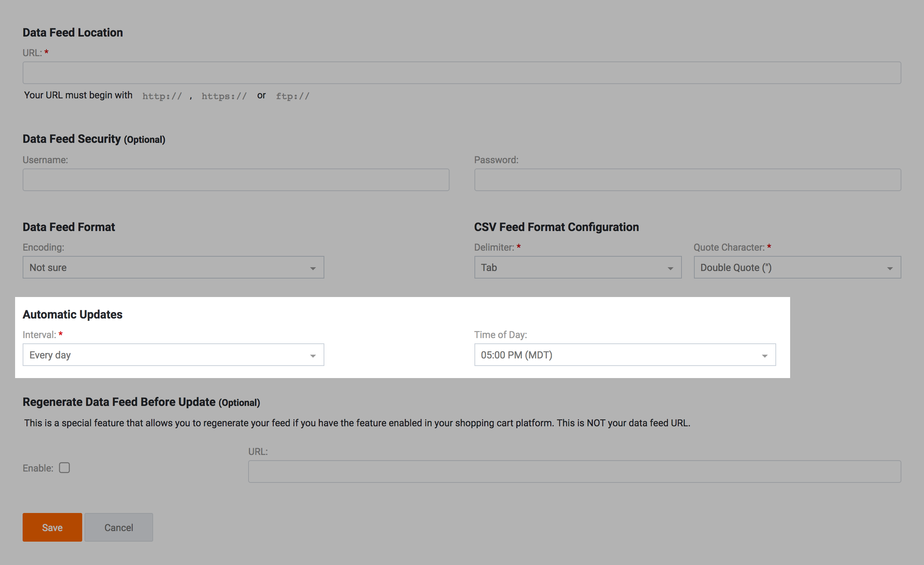Click the 'ftp://' example text
Viewport: 924px width, 565px height.
pos(293,96)
